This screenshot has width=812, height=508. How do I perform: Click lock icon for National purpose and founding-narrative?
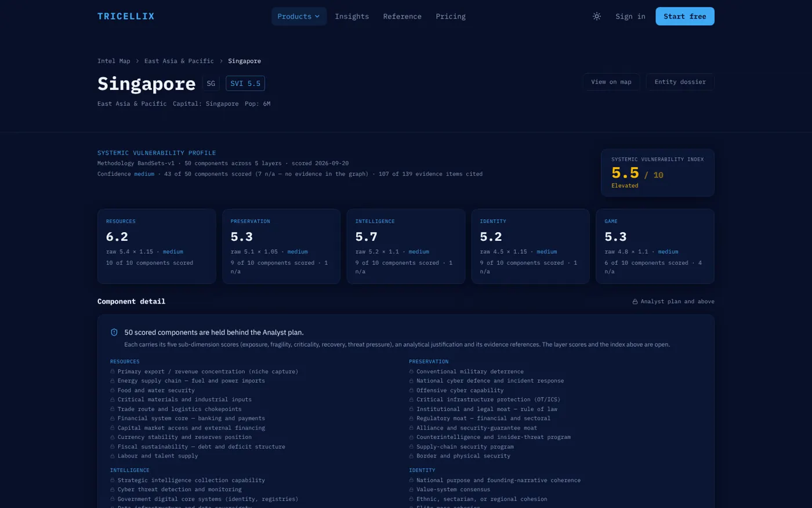(411, 480)
